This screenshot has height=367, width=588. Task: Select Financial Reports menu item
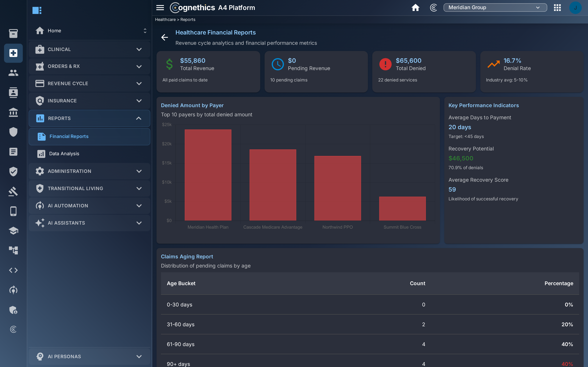89,136
